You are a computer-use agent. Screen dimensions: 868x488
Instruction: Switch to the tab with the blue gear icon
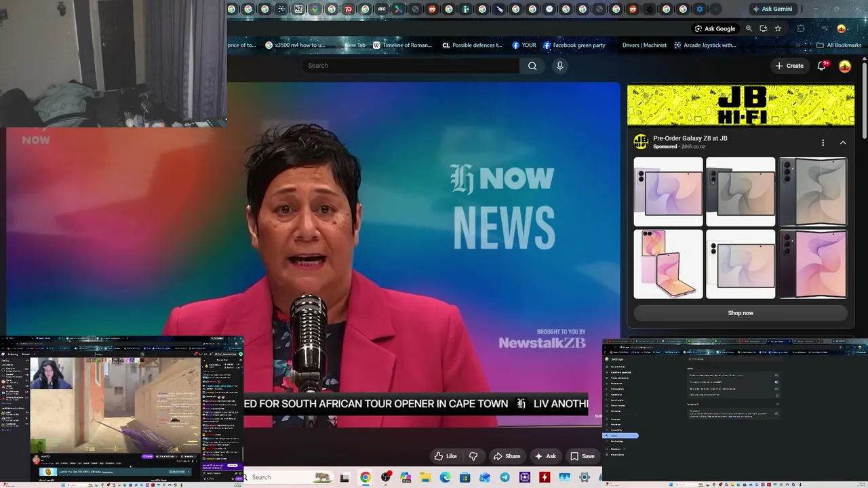[x=700, y=9]
